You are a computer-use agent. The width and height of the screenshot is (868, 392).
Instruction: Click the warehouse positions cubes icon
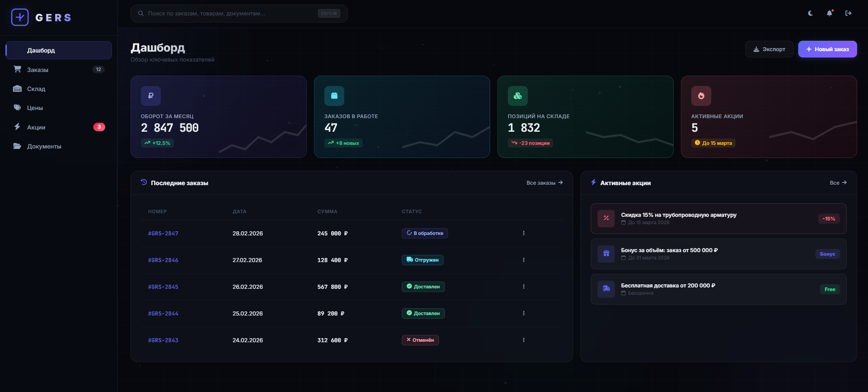click(x=517, y=96)
